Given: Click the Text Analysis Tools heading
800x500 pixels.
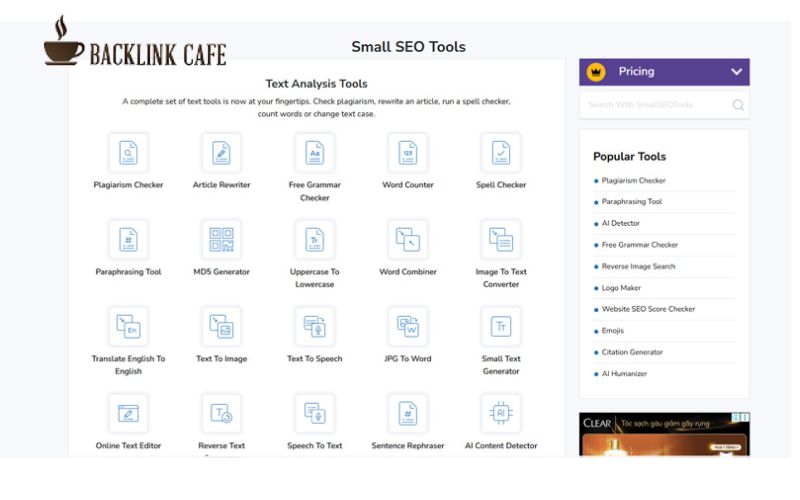Looking at the screenshot, I should pos(316,84).
